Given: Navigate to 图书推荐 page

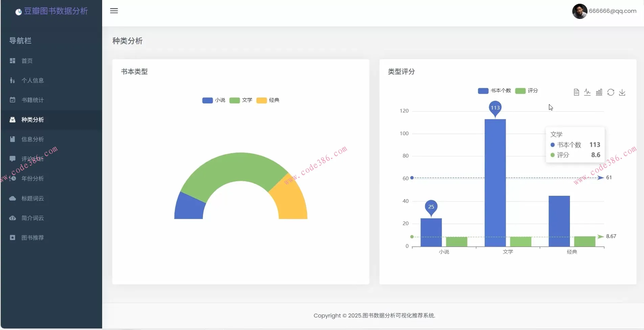Looking at the screenshot, I should click(x=32, y=238).
